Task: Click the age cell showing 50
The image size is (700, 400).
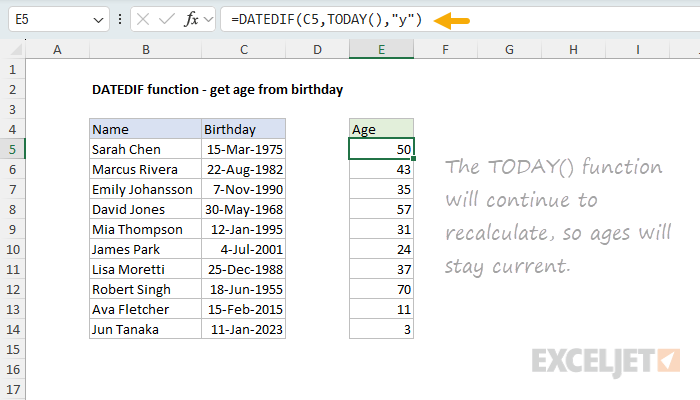Action: click(381, 149)
